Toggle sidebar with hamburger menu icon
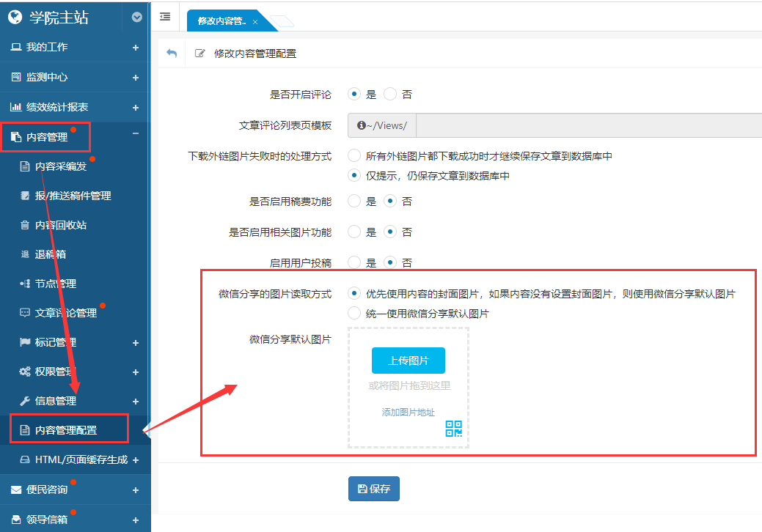762x532 pixels. 165,17
